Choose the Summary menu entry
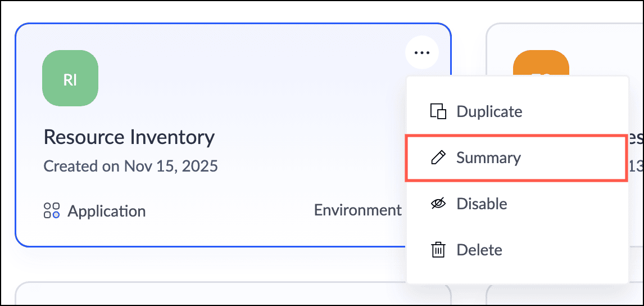 [488, 158]
